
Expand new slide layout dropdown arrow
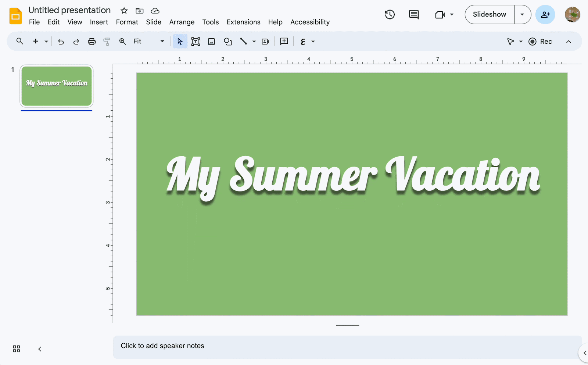[x=46, y=42]
